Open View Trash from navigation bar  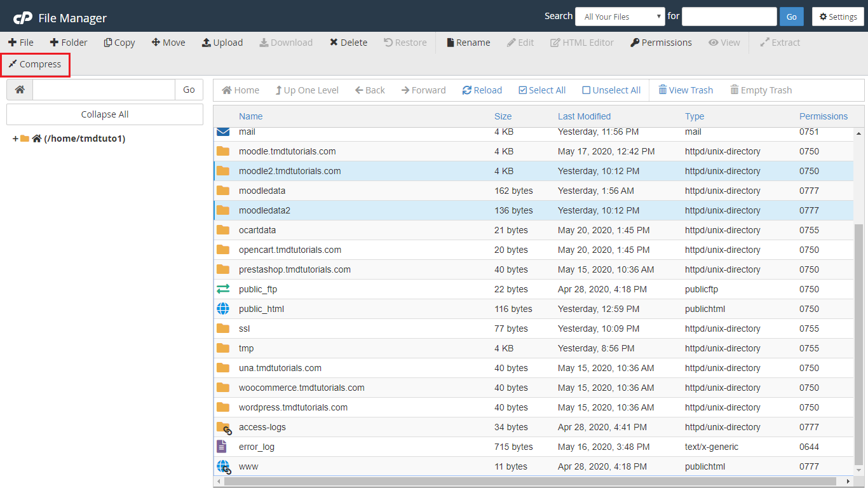pyautogui.click(x=686, y=90)
